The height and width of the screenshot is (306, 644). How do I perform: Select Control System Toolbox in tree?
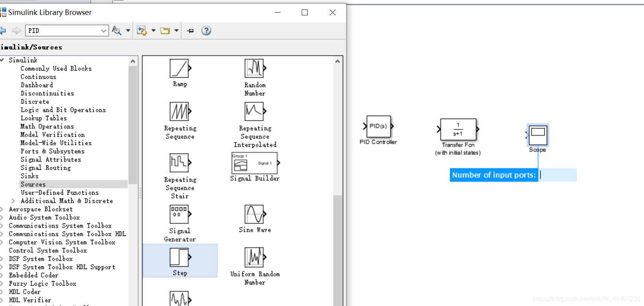point(48,250)
